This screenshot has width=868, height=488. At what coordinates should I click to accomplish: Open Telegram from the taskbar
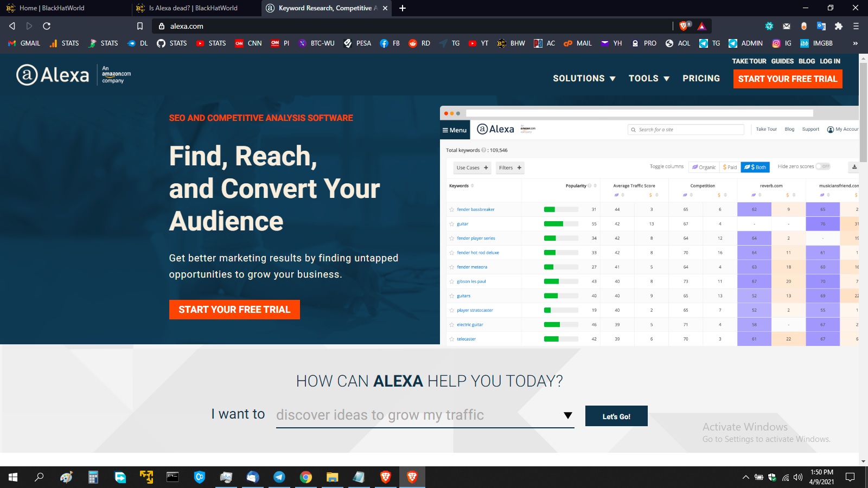click(279, 477)
